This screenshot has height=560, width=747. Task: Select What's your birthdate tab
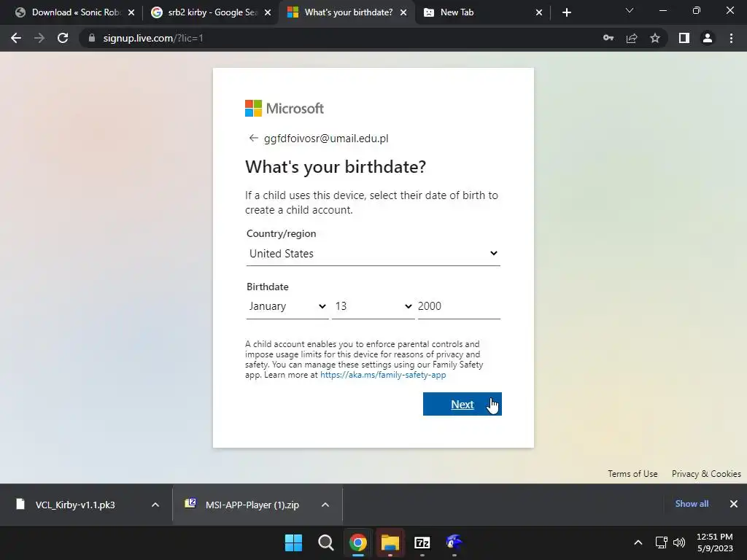tap(347, 12)
